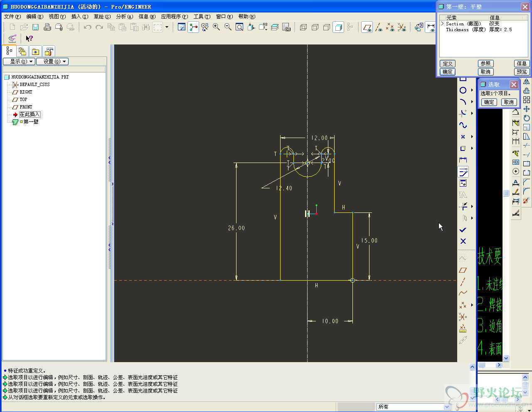Image resolution: width=532 pixels, height=412 pixels.
Task: Click 取消 in the 选取 dialog
Action: [x=509, y=102]
